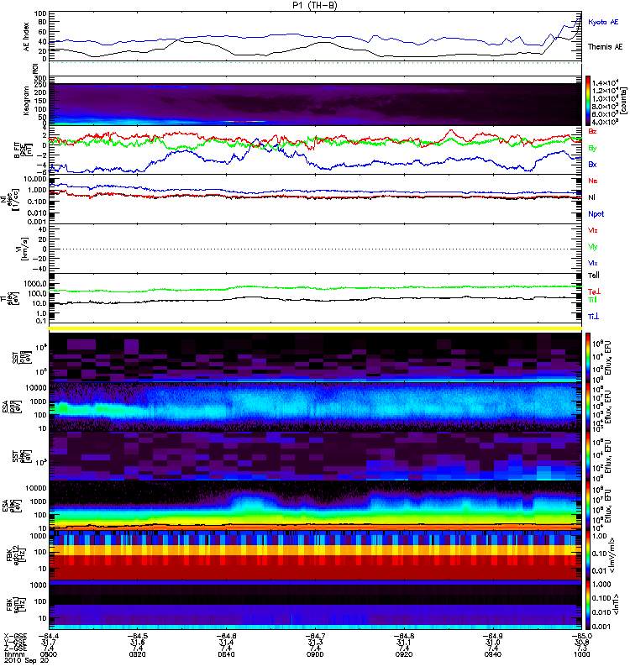The height and width of the screenshot is (672, 630).
Task: Click the ESA electron Eflux color bar
Action: [x=588, y=505]
